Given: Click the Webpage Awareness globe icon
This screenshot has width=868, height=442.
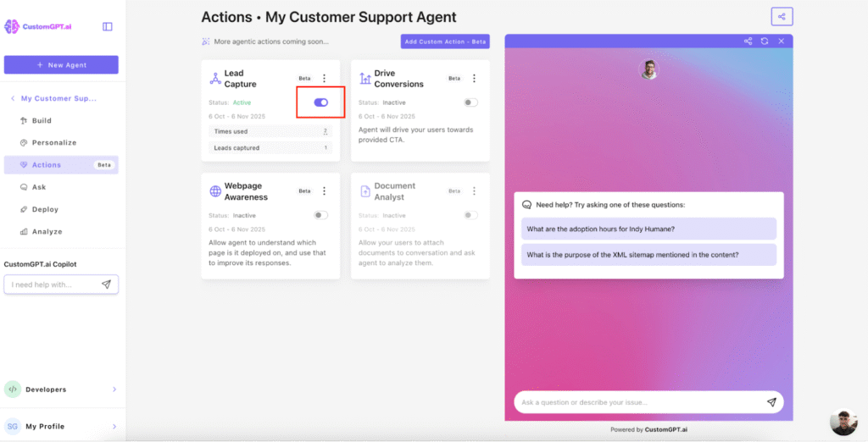Looking at the screenshot, I should [x=215, y=191].
